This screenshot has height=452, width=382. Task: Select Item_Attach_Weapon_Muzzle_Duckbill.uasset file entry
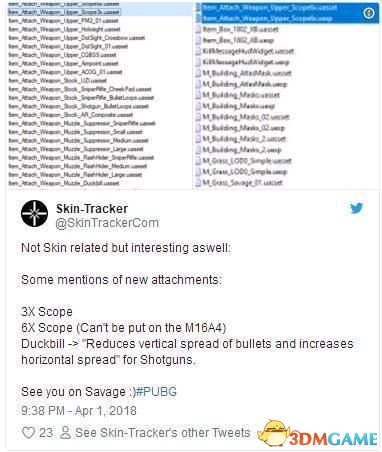64,183
